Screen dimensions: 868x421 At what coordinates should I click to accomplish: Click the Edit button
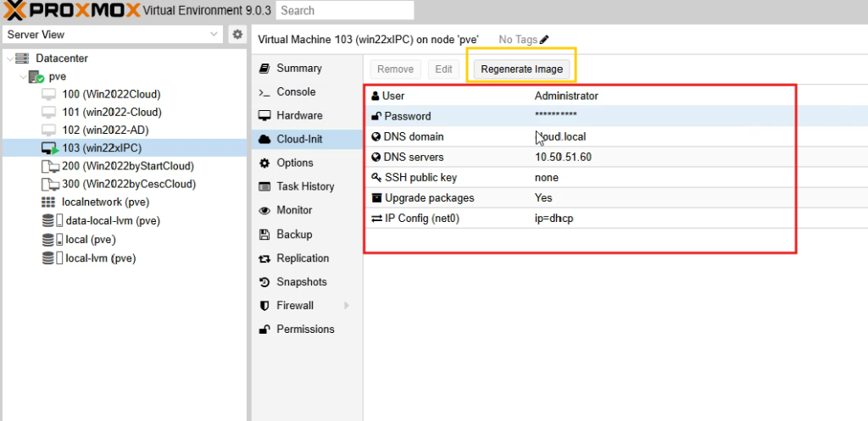[x=443, y=69]
